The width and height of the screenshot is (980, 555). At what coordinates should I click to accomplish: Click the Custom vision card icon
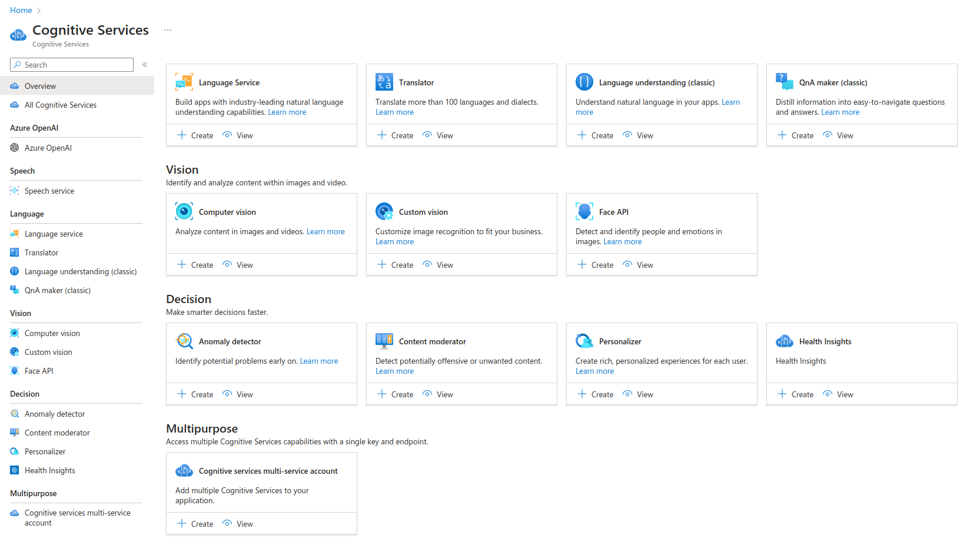[384, 212]
